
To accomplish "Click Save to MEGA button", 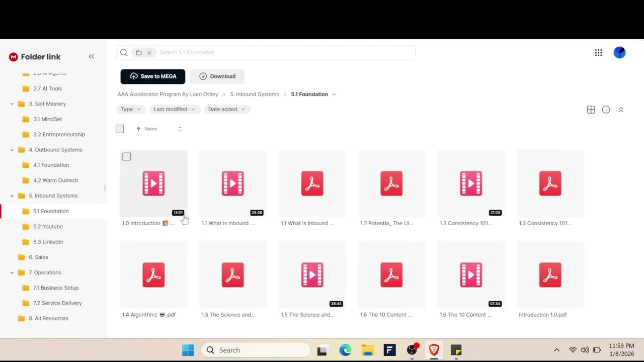I will 153,76.
